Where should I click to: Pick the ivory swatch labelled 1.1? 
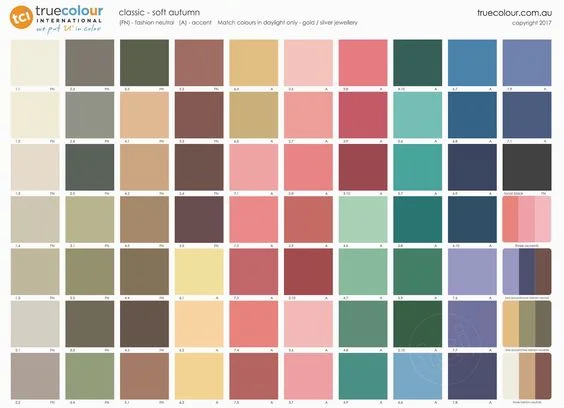click(35, 63)
